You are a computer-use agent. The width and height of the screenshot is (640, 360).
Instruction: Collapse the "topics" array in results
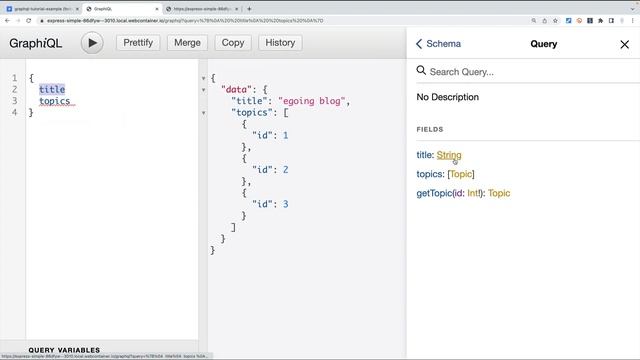coord(203,113)
